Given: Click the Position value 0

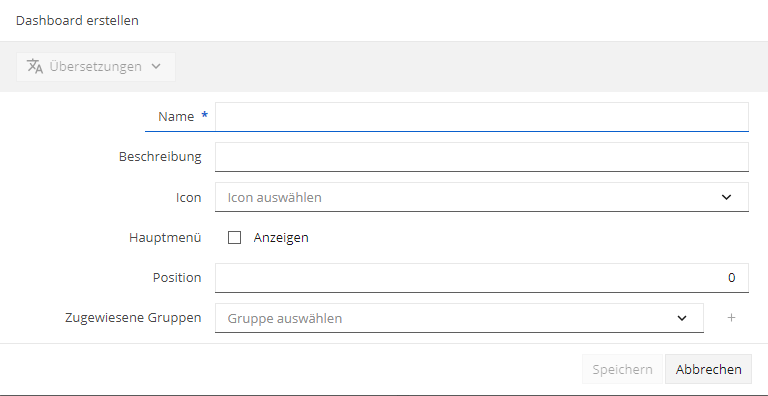Looking at the screenshot, I should pyautogui.click(x=731, y=278).
